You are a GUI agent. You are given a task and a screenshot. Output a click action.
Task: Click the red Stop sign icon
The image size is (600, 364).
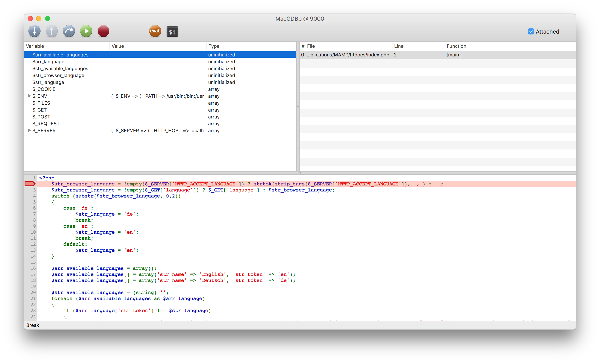[103, 31]
